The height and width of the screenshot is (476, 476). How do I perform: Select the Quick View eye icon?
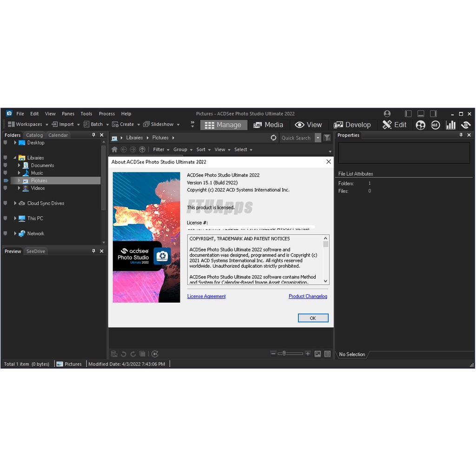[465, 125]
